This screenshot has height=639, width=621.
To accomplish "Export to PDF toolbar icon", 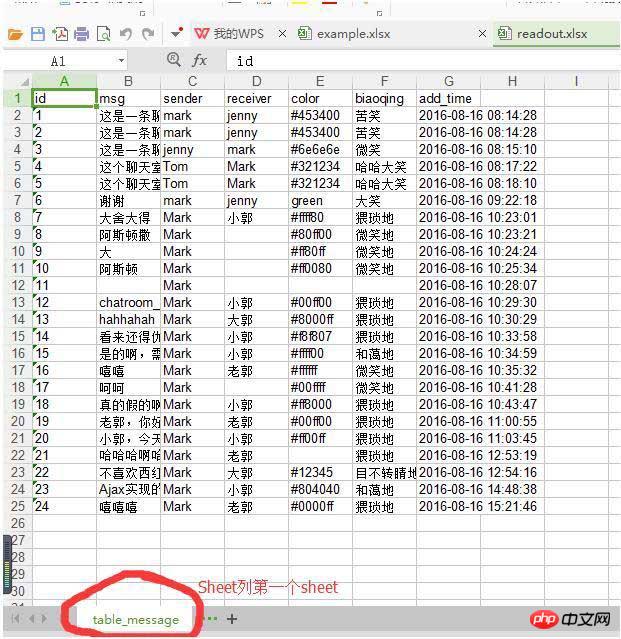I will click(60, 34).
